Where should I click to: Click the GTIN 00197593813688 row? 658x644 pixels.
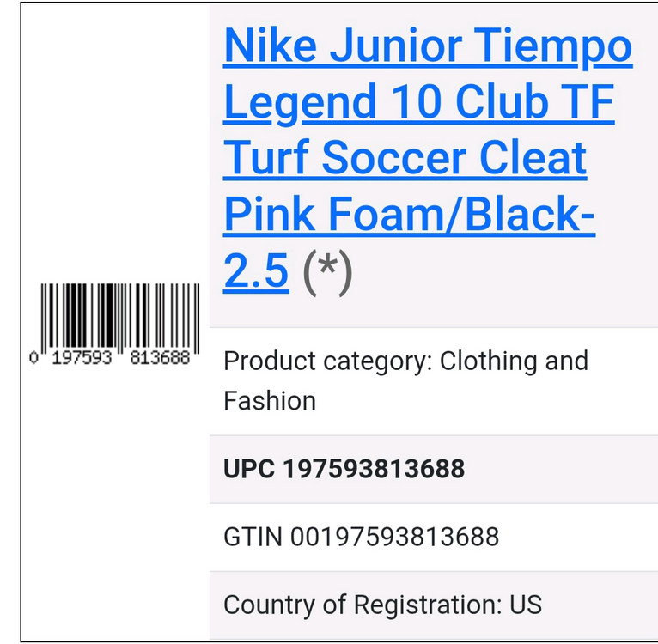click(x=361, y=537)
